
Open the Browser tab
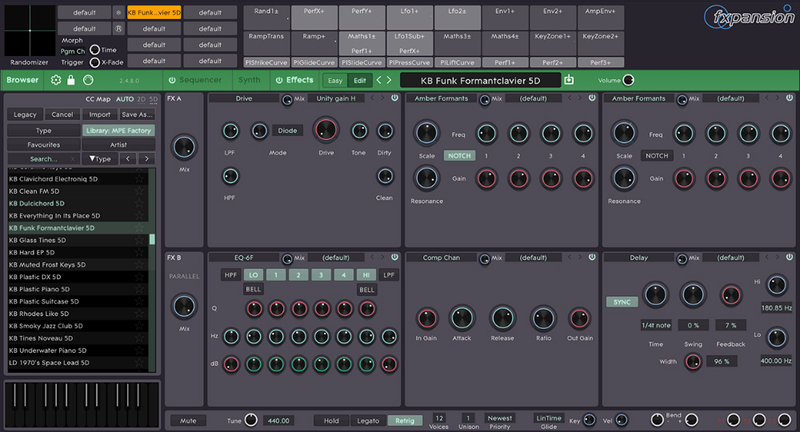tap(22, 80)
